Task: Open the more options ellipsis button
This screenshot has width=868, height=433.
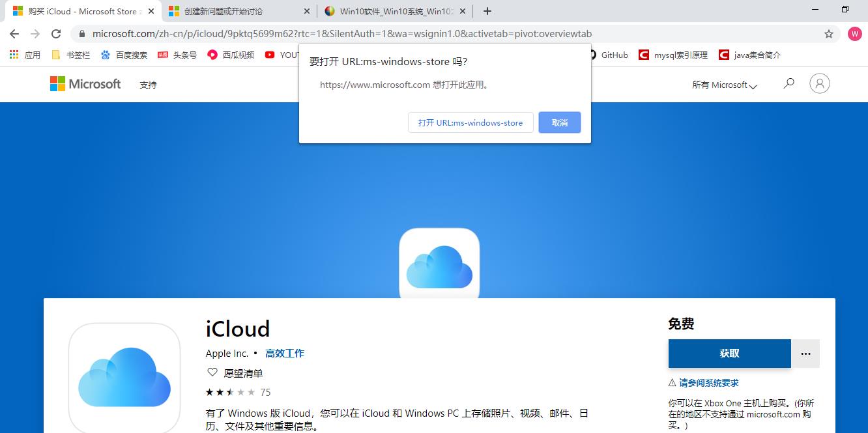Action: [805, 354]
